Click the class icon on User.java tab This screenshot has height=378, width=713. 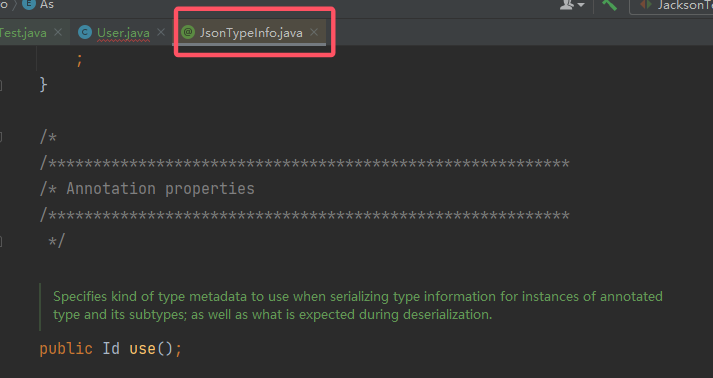[85, 32]
